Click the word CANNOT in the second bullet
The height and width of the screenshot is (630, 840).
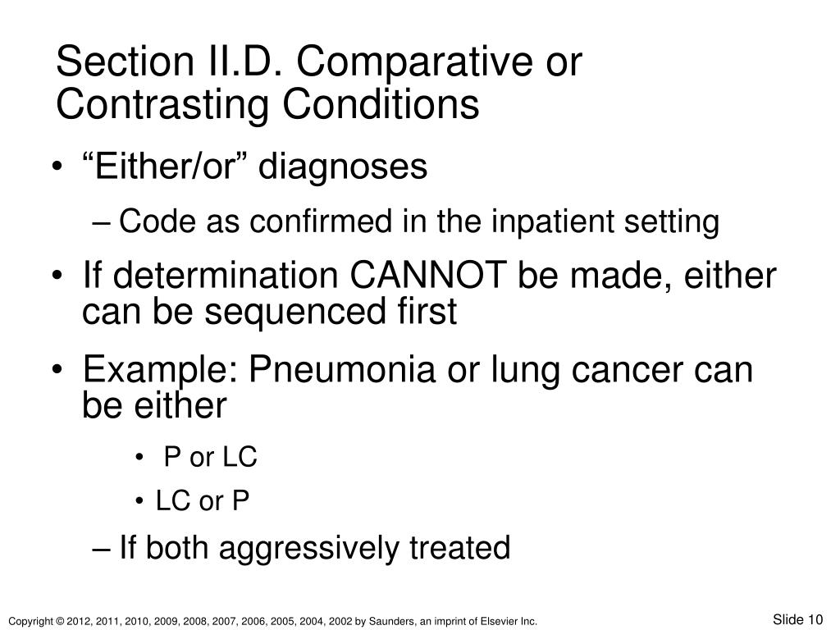(428, 276)
